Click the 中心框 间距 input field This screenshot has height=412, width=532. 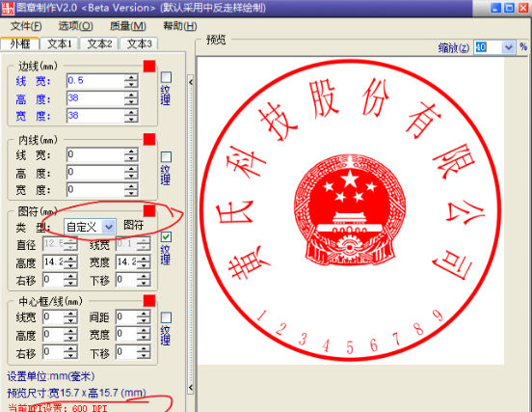(126, 316)
